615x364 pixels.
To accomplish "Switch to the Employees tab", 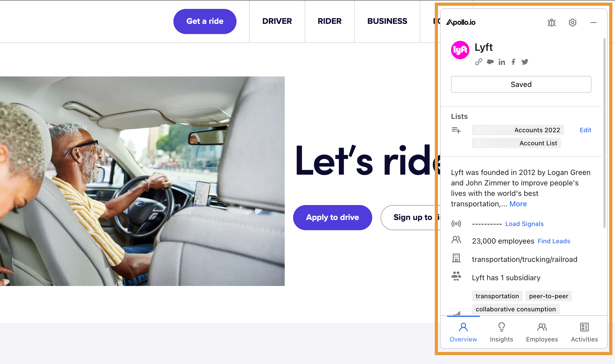I will (542, 332).
